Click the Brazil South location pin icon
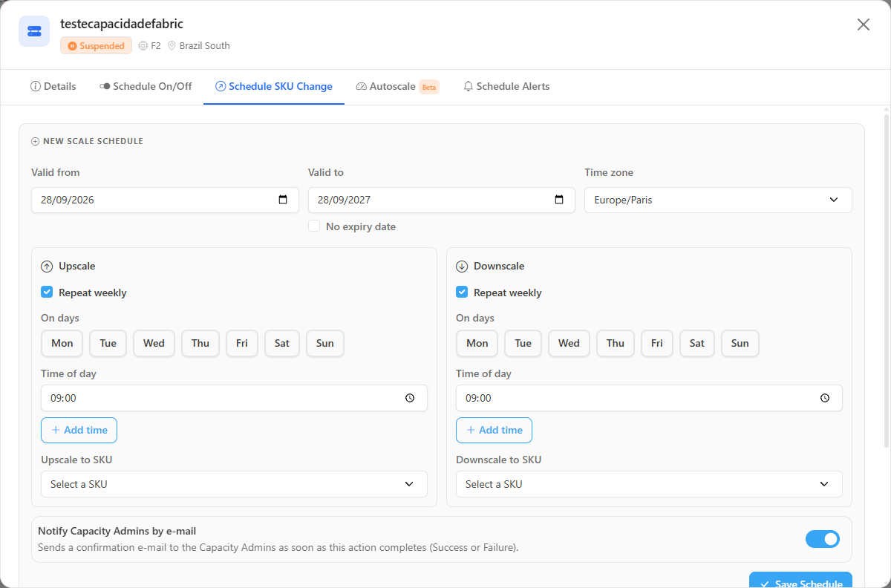 172,46
